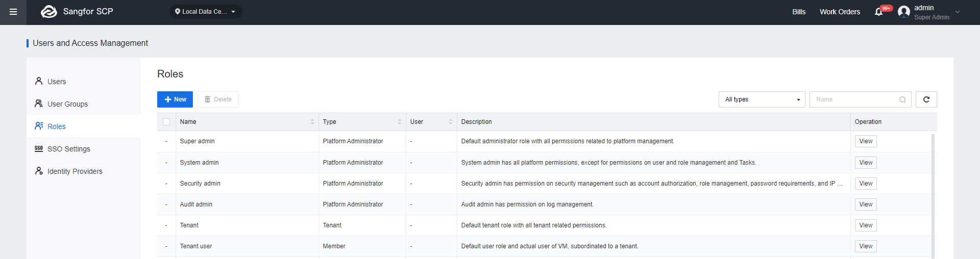View the Audit admin role
This screenshot has width=980, height=259.
click(866, 204)
